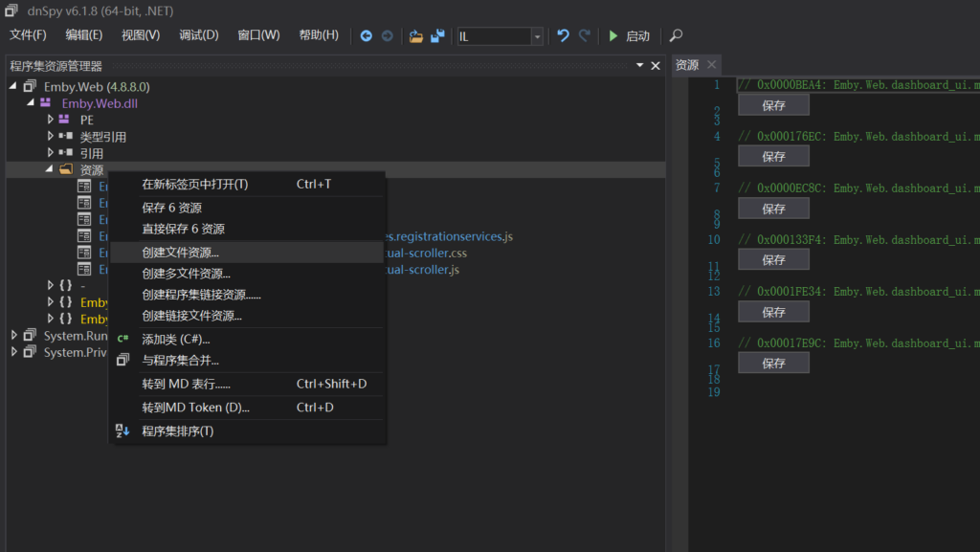The height and width of the screenshot is (552, 980).
Task: Collapse the Emby.Web.dll module node
Action: click(31, 102)
